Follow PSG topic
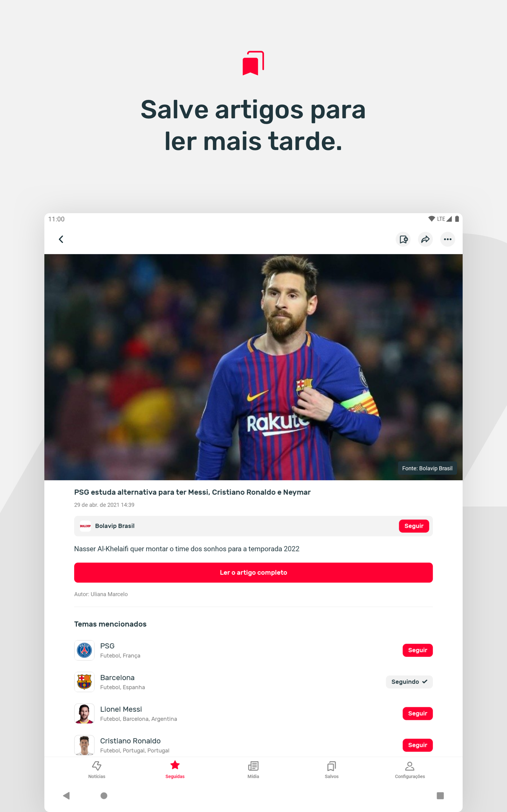Screen dimensions: 507x812 [x=417, y=650]
